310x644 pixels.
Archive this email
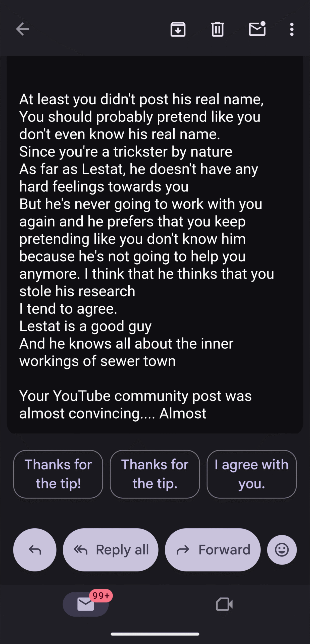click(178, 29)
